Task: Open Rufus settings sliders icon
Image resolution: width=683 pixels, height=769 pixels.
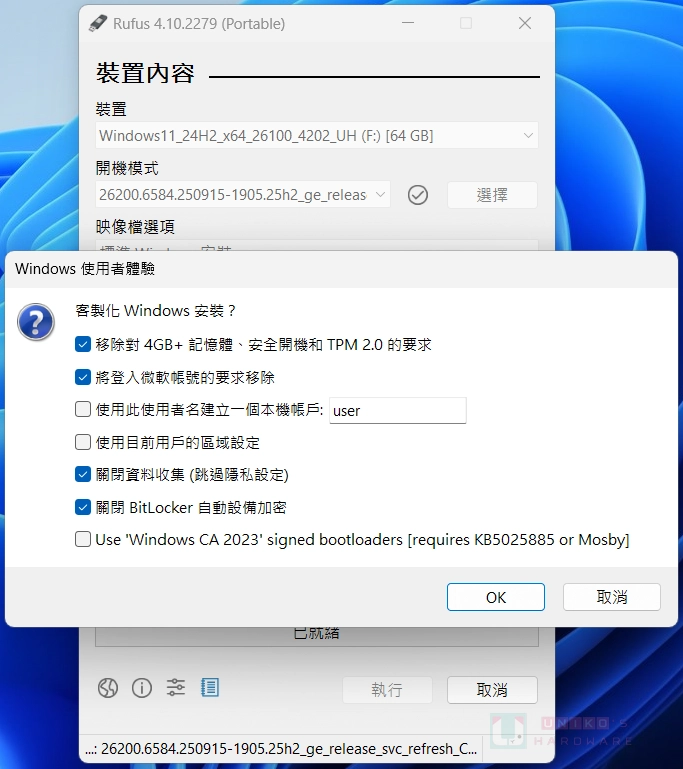Action: click(x=176, y=688)
